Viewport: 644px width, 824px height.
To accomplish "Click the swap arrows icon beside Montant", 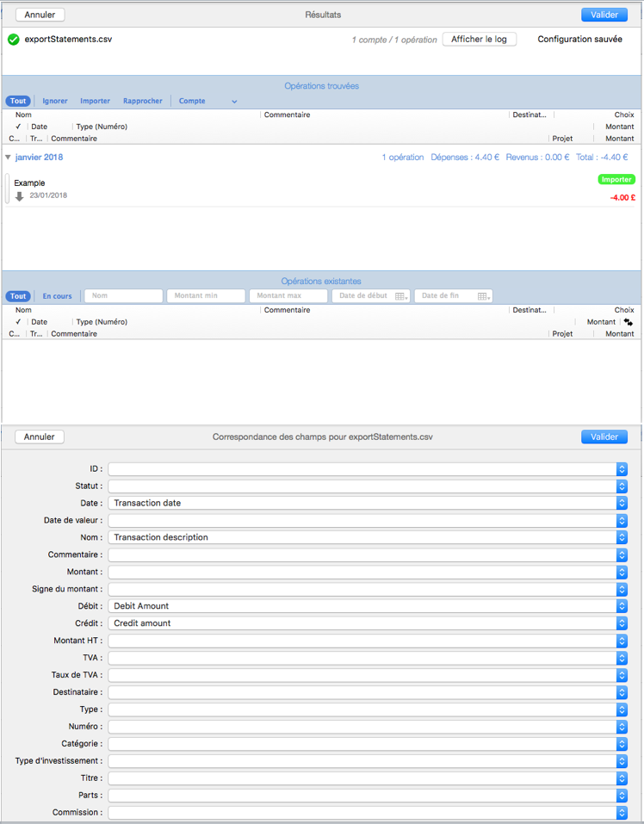I will click(x=629, y=322).
